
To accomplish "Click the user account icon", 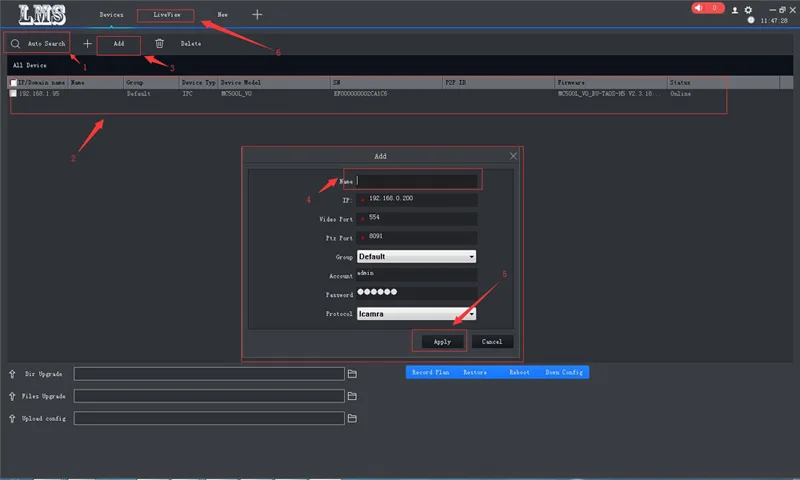I will point(735,10).
